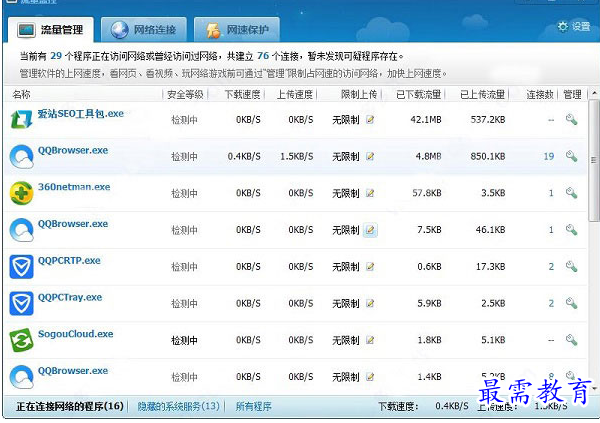Click the 5.9KB downloaded traffic cell
Viewport: 600px width, 423px height.
429,303
